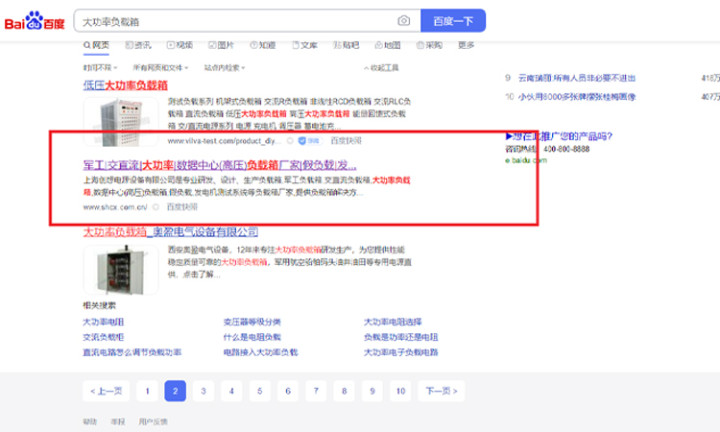The height and width of the screenshot is (432, 720).
Task: Click the white load box cabinet thumbnail
Action: click(121, 122)
